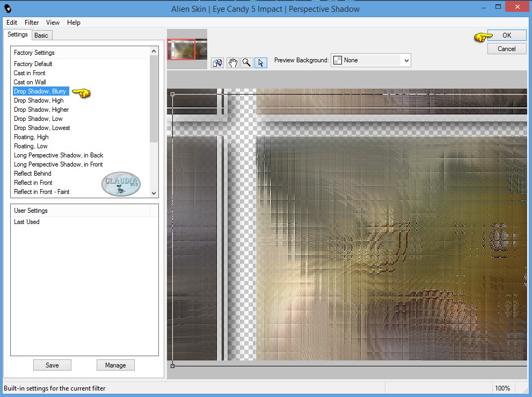Viewport: 532px width, 397px height.
Task: Switch to the Basic tab
Action: tap(41, 35)
